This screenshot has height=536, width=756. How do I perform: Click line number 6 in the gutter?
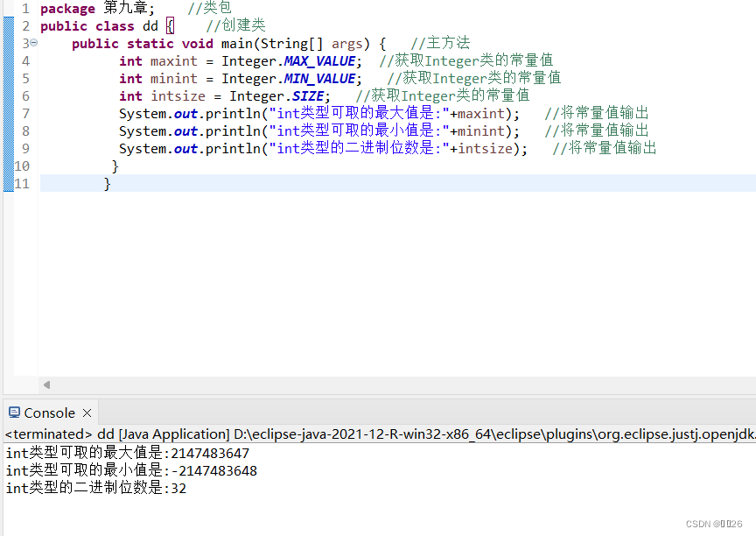point(25,96)
